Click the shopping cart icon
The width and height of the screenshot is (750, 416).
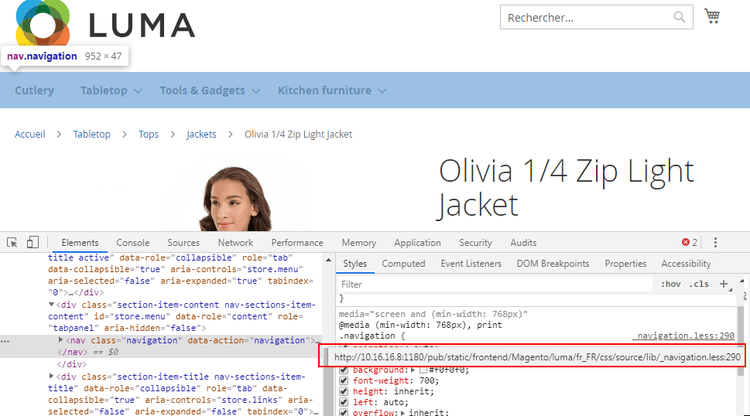coord(712,17)
